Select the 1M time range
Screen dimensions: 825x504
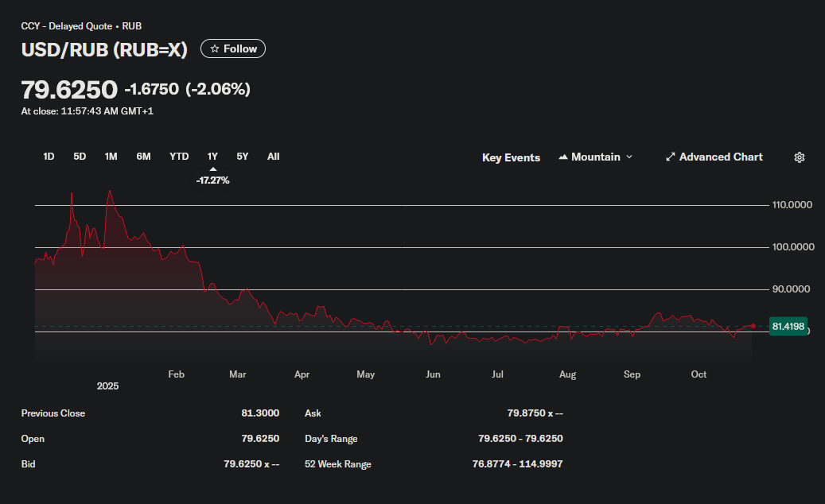[x=111, y=157]
